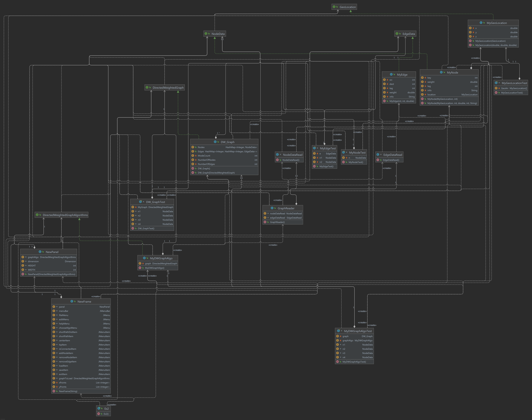Click the MyDWGraphAlgoTest class icon
Image resolution: width=532 pixels, height=420 pixels.
[338, 331]
